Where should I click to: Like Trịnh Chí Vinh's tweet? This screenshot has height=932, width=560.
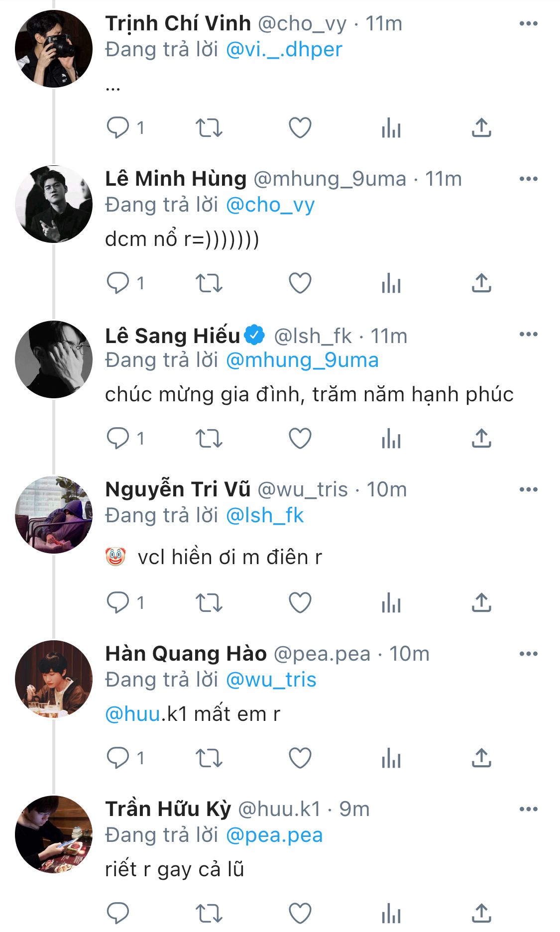coord(300,128)
